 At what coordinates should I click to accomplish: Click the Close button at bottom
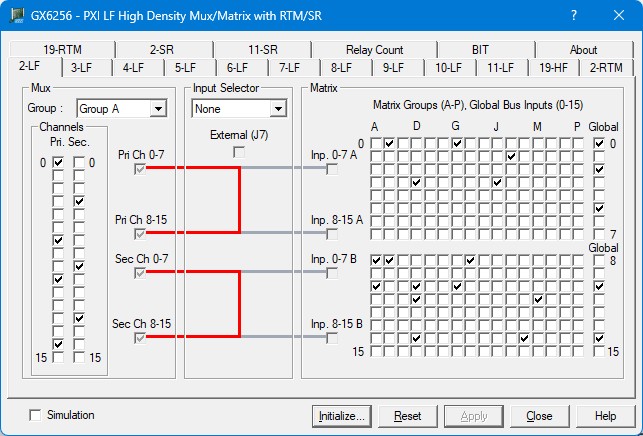coord(539,416)
